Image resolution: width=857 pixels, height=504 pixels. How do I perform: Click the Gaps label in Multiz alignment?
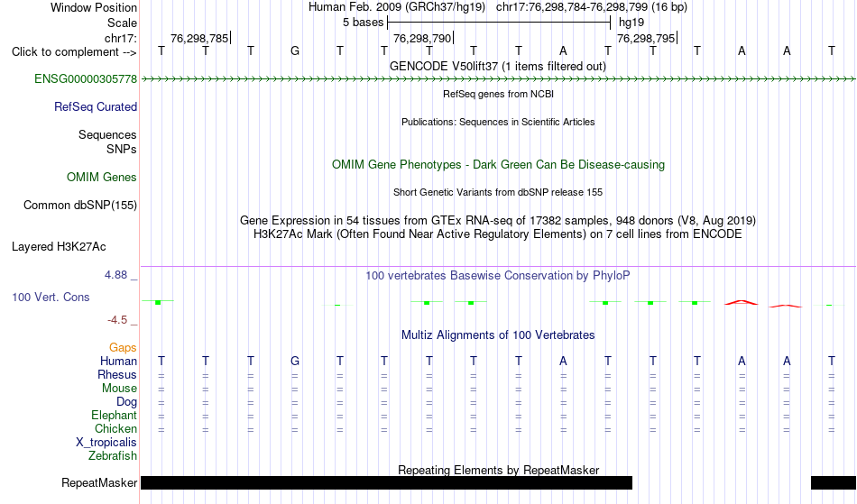pos(123,348)
